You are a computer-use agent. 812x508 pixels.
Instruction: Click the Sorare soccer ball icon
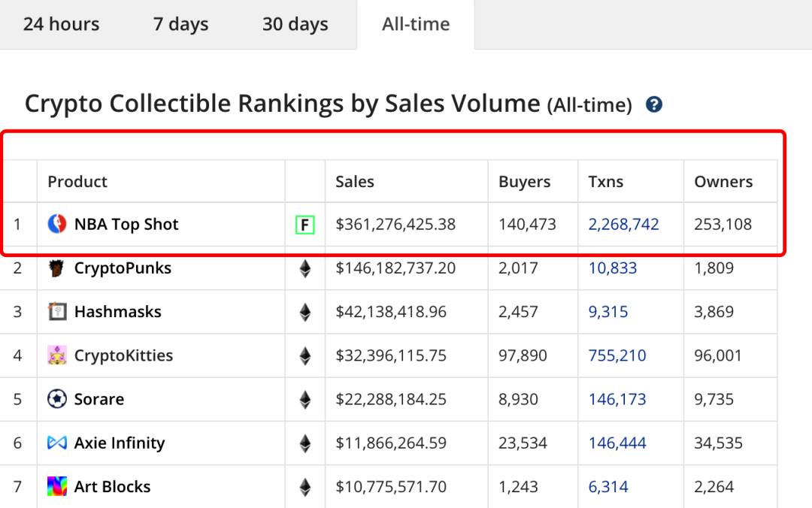(x=57, y=399)
